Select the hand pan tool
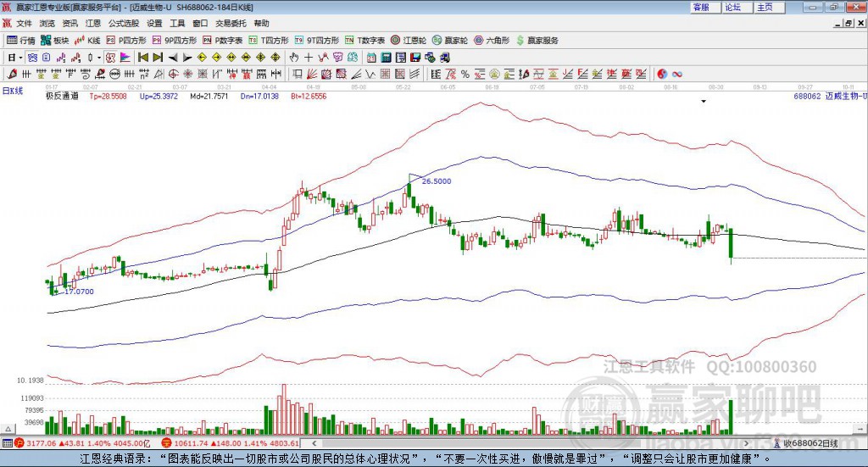The width and height of the screenshot is (868, 467). (294, 58)
